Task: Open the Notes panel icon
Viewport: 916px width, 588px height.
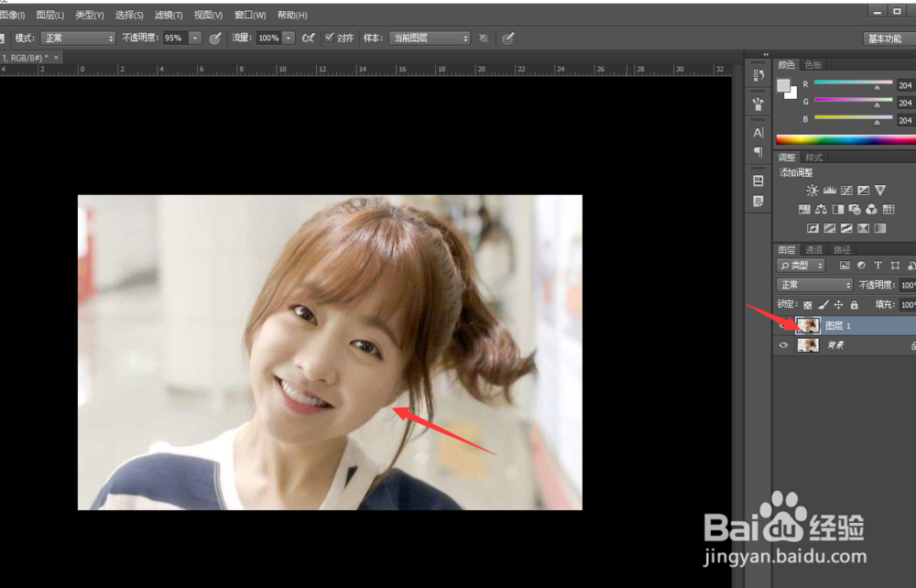Action: pos(758,201)
